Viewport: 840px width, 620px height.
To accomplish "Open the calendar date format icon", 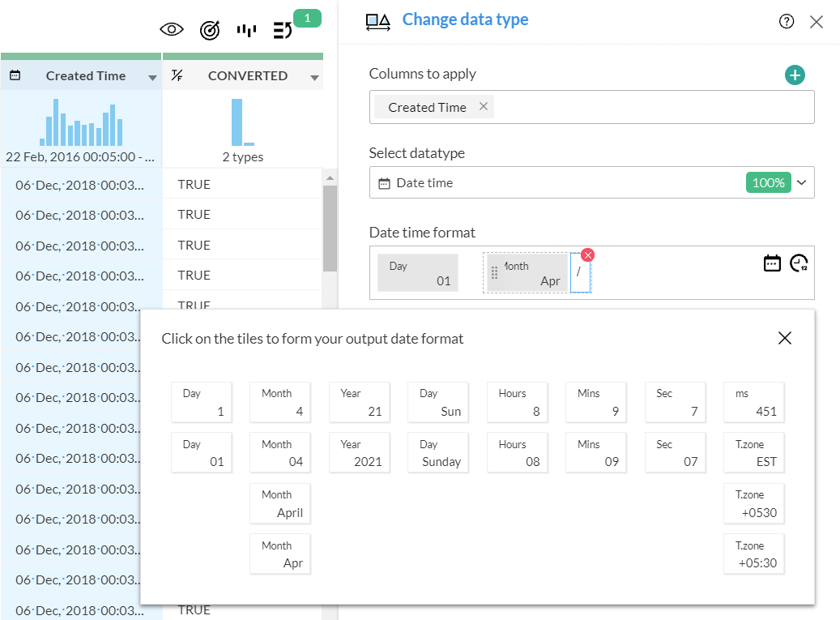I will click(x=772, y=263).
